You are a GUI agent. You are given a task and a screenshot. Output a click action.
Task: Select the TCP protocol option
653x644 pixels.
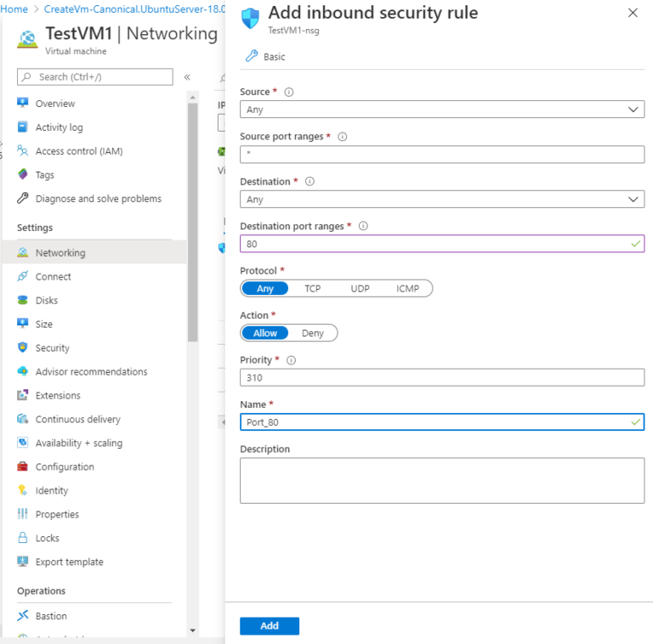pyautogui.click(x=312, y=288)
